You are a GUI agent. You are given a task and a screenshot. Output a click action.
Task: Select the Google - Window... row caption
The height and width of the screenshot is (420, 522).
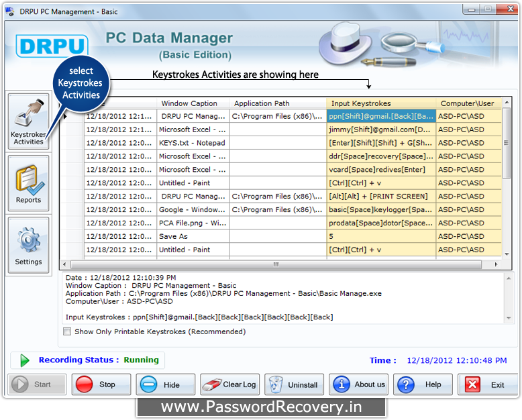[193, 210]
